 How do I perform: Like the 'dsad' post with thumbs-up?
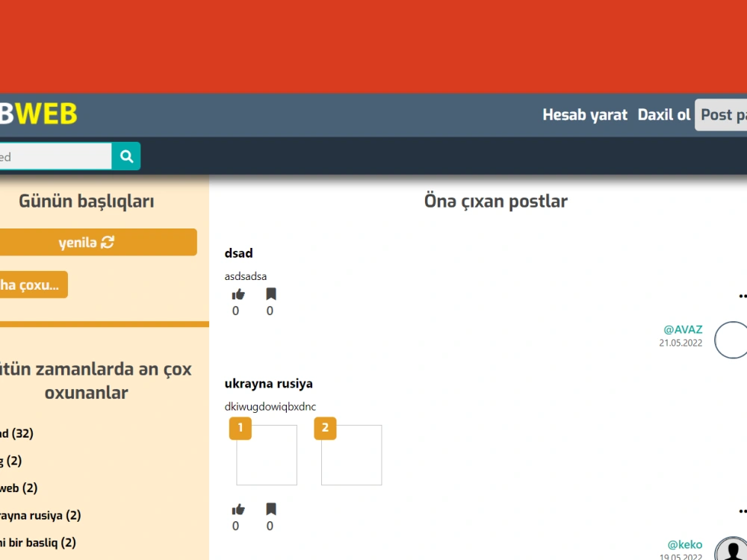coord(238,294)
